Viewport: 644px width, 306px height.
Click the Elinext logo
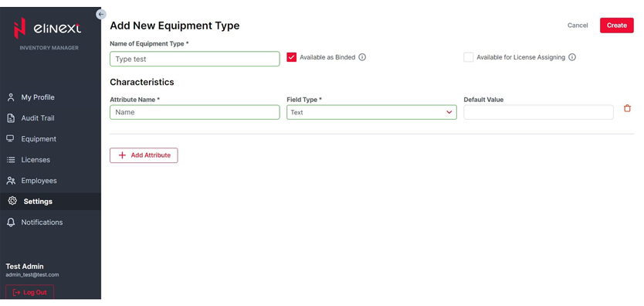[48, 28]
